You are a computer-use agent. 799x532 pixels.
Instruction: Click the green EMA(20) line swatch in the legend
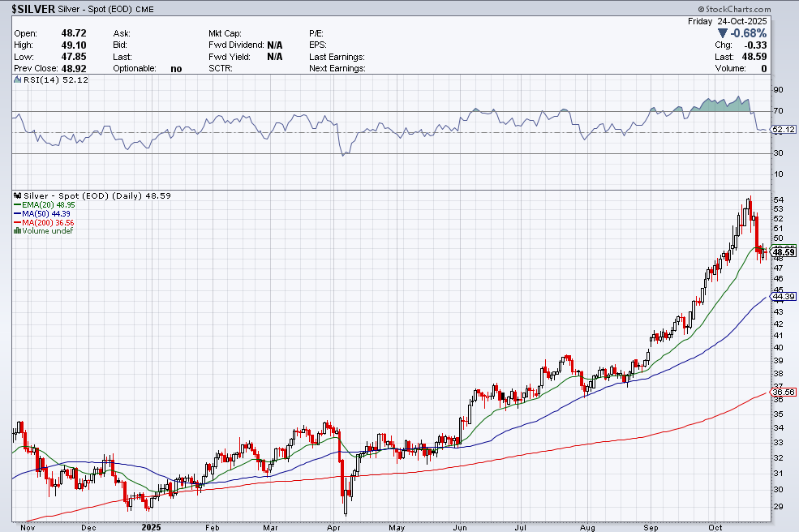(x=17, y=205)
